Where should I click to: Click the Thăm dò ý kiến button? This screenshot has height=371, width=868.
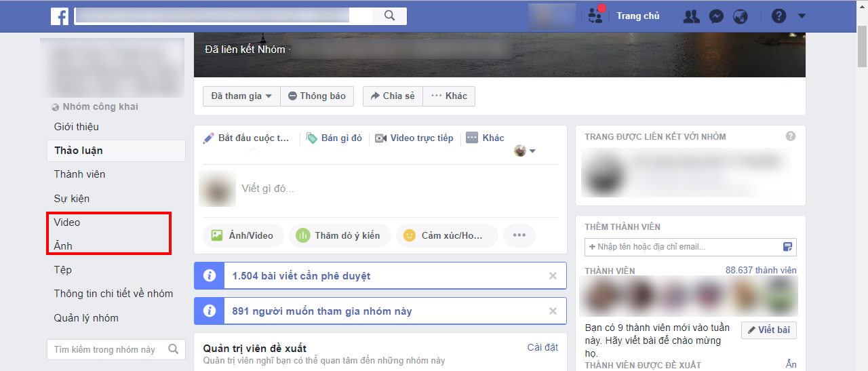tap(340, 235)
